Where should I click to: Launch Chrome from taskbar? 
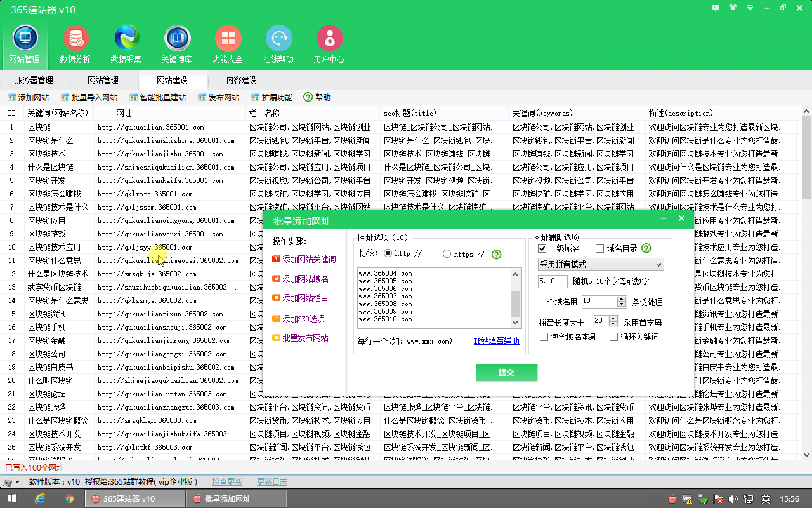pos(69,499)
